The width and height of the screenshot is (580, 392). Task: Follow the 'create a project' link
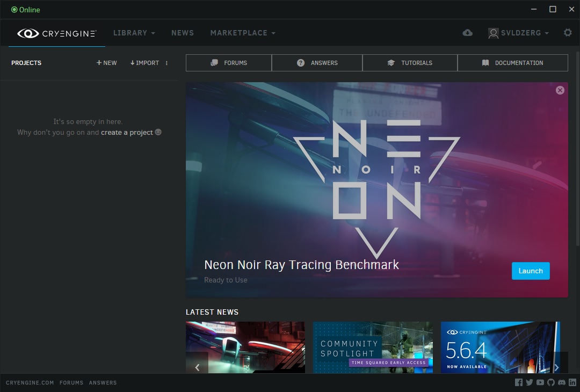pos(127,133)
